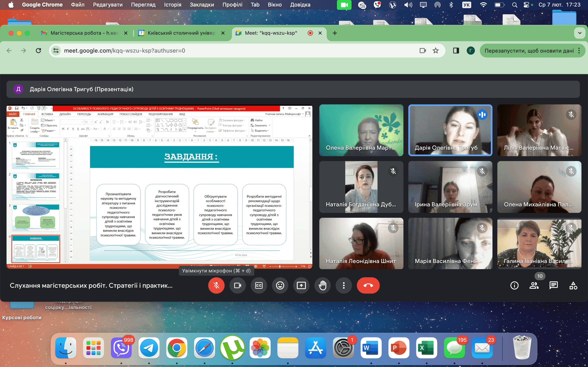Click Перезапустити, щоб оновити дані button
The image size is (588, 367).
[x=529, y=51]
